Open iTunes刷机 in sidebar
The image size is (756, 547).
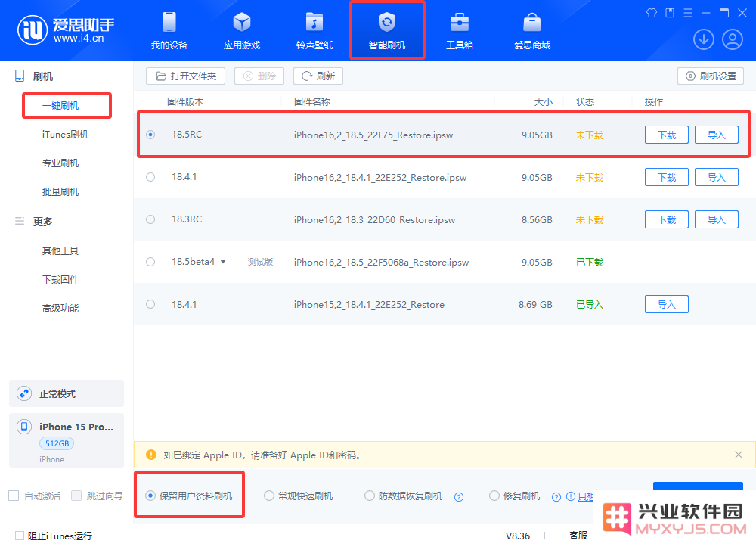[x=65, y=135]
